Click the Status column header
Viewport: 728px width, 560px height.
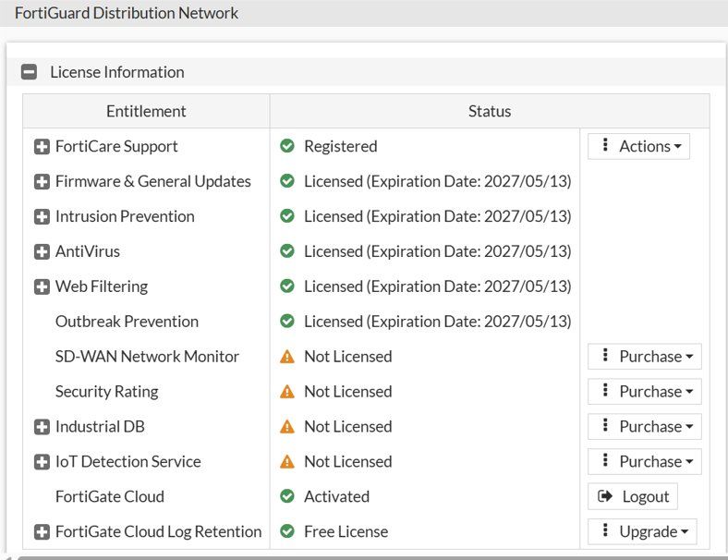coord(490,112)
